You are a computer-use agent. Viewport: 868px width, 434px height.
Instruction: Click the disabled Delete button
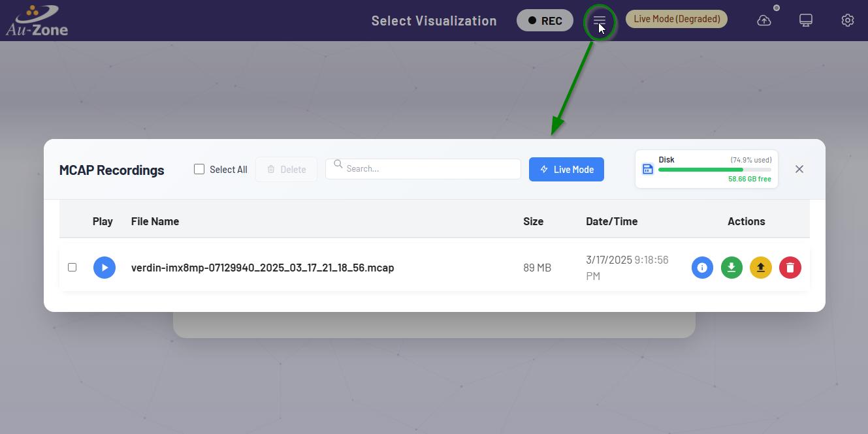coord(286,170)
